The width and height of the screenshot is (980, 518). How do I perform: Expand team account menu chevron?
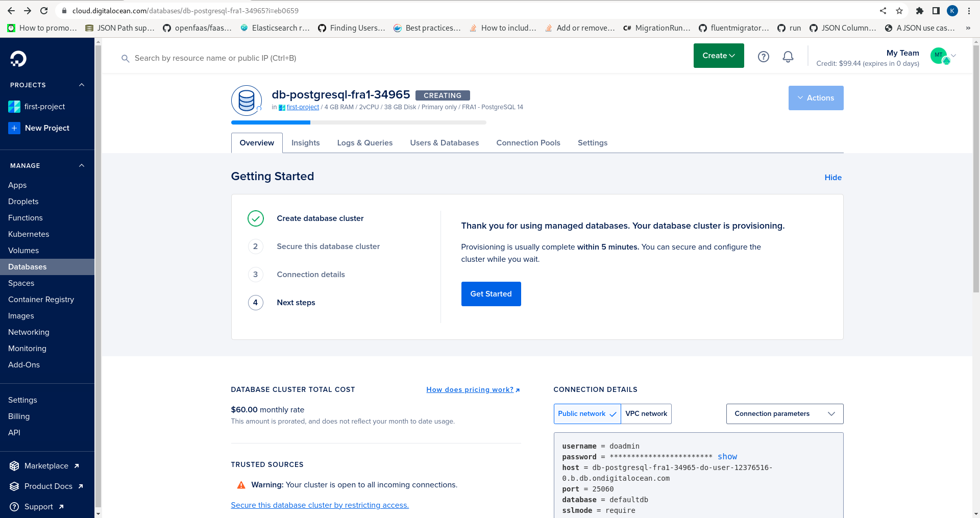tap(953, 56)
